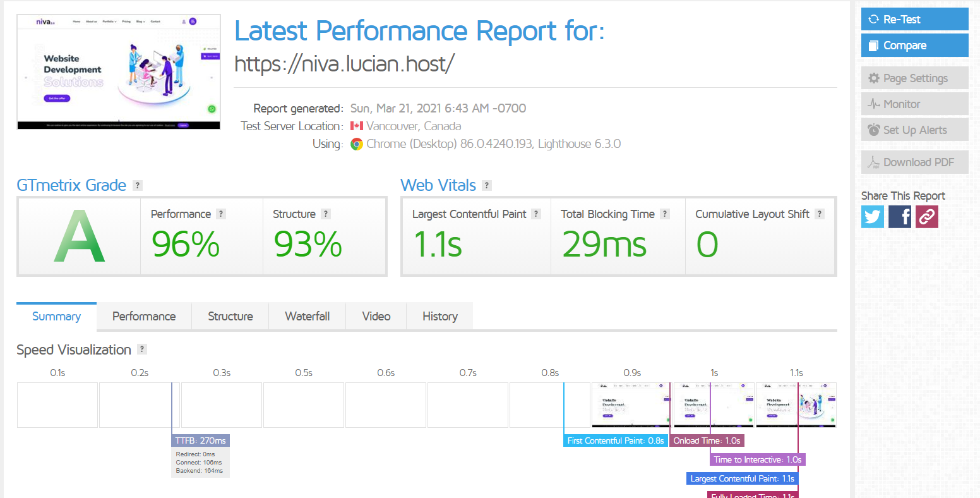Open Set Up Alerts
The width and height of the screenshot is (980, 498).
coord(914,130)
